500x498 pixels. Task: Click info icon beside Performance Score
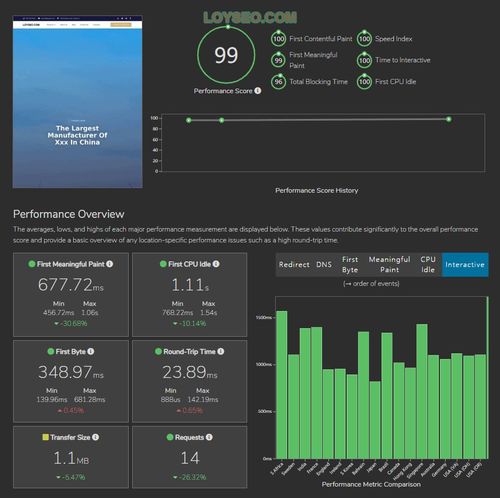click(258, 90)
